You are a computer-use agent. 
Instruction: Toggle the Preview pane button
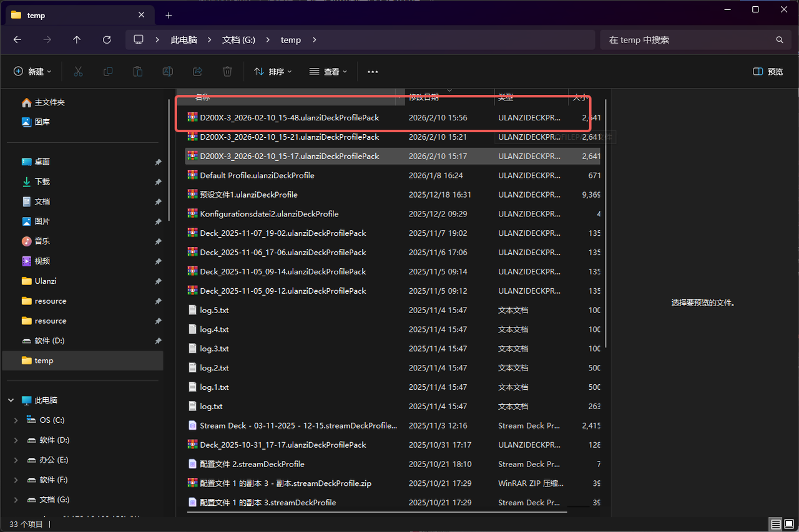click(768, 72)
